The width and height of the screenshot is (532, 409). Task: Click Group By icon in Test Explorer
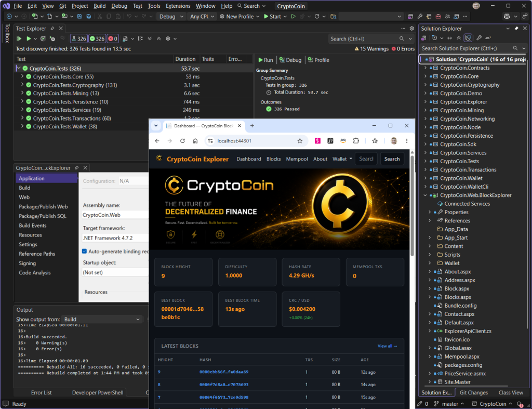coord(140,38)
